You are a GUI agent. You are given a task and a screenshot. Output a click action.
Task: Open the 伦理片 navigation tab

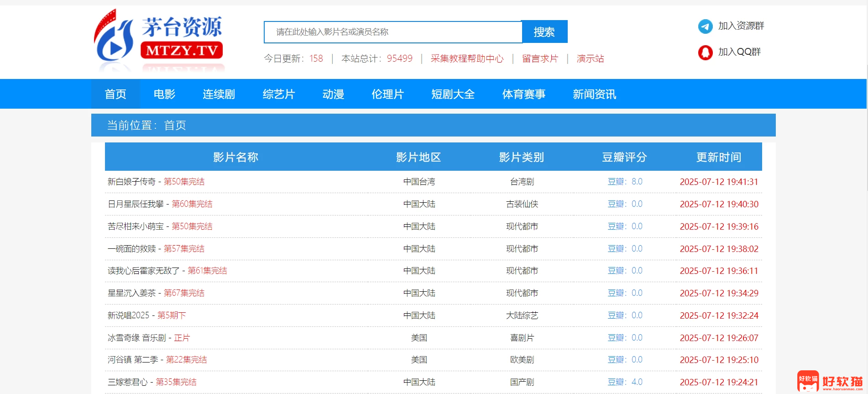[387, 94]
